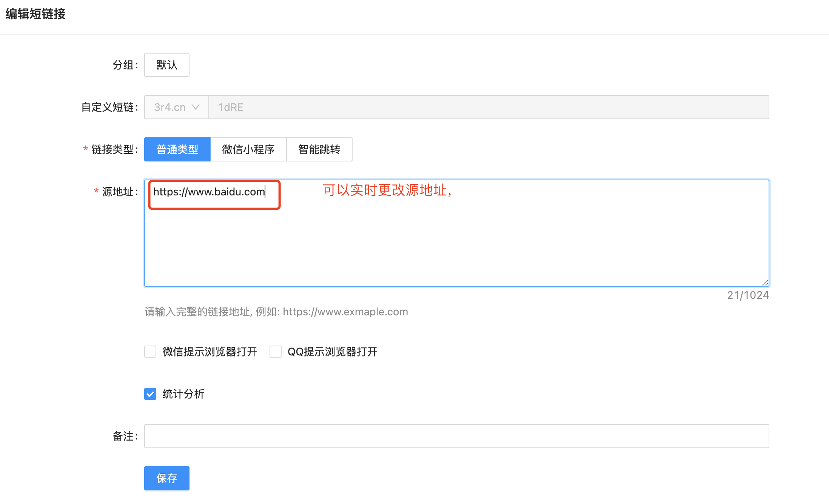Enable 微信提示浏览器打开 checkbox
Image resolution: width=829 pixels, height=504 pixels.
[150, 352]
